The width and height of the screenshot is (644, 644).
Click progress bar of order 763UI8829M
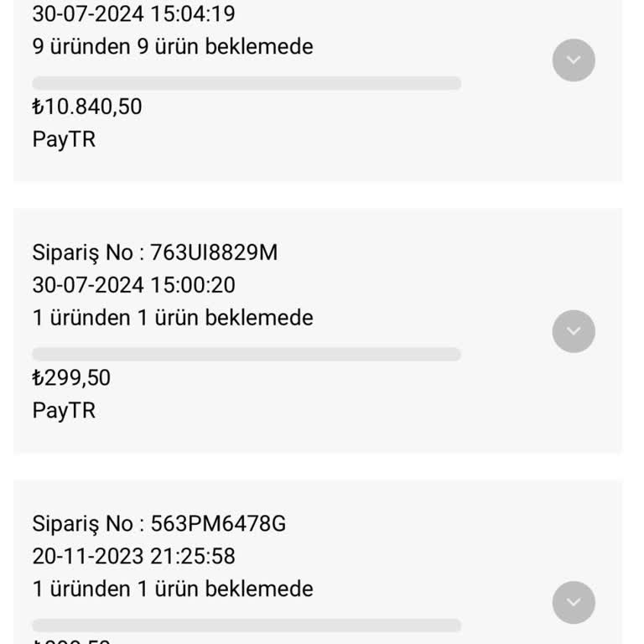pos(247,354)
